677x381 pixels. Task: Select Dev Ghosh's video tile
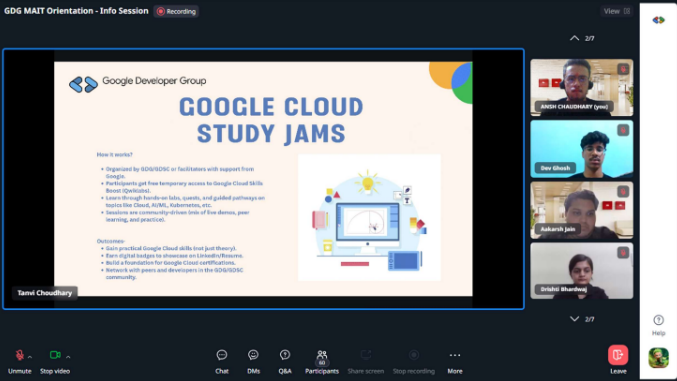tap(582, 149)
